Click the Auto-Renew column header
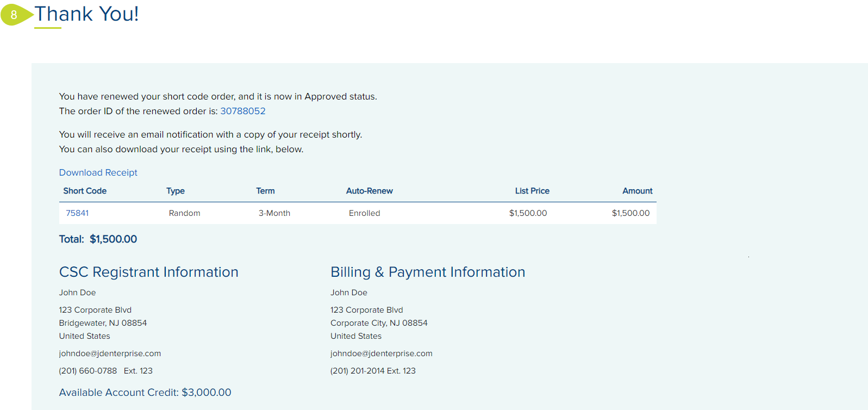The height and width of the screenshot is (410, 868). pos(369,191)
